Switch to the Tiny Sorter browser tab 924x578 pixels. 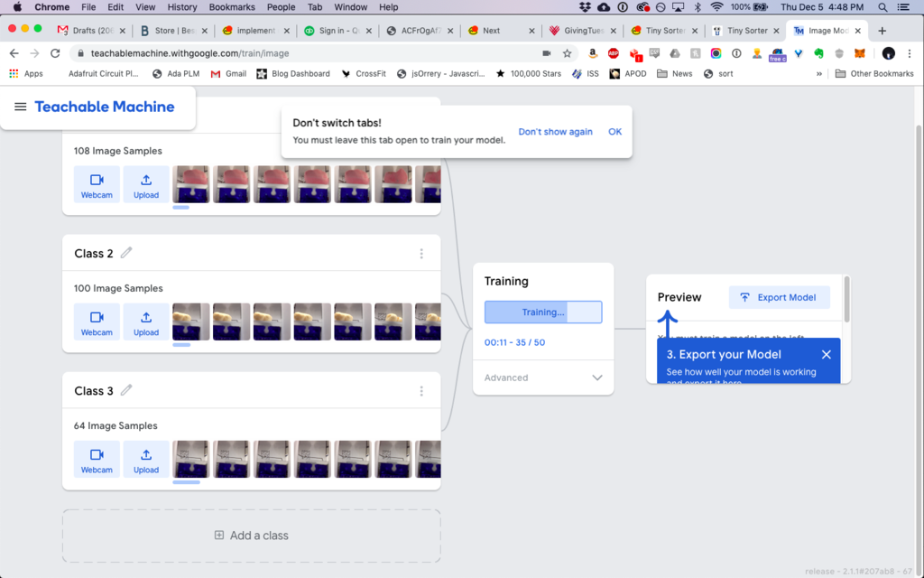[666, 31]
